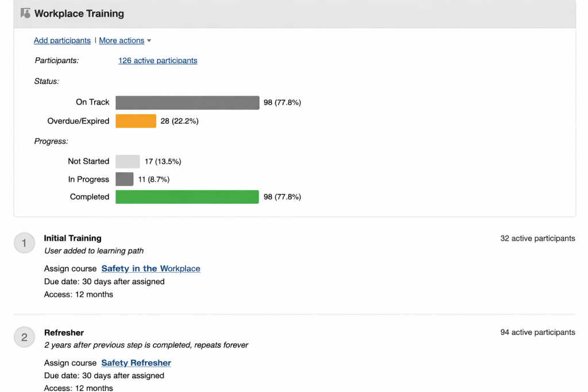Open the Add participants link
The width and height of the screenshot is (588, 392).
(61, 40)
